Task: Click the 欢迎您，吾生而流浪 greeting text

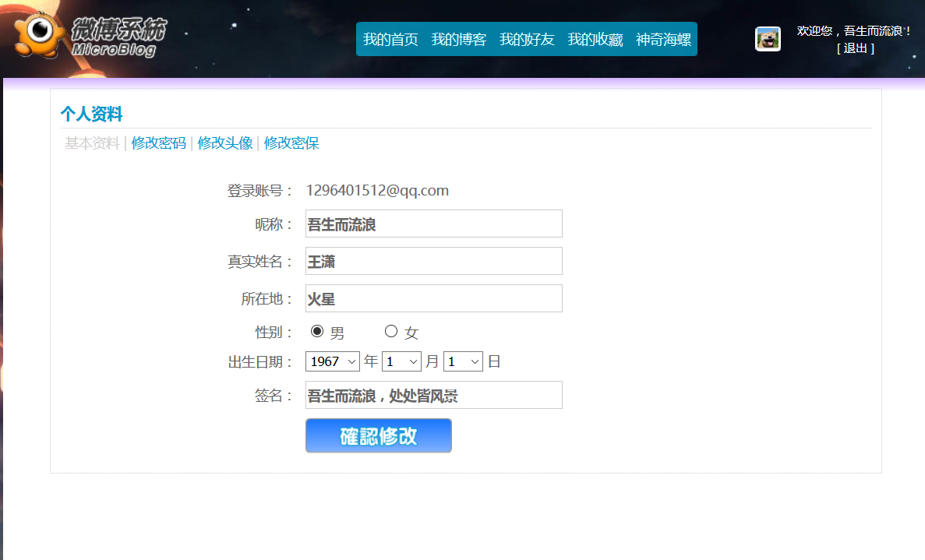Action: pos(853,30)
